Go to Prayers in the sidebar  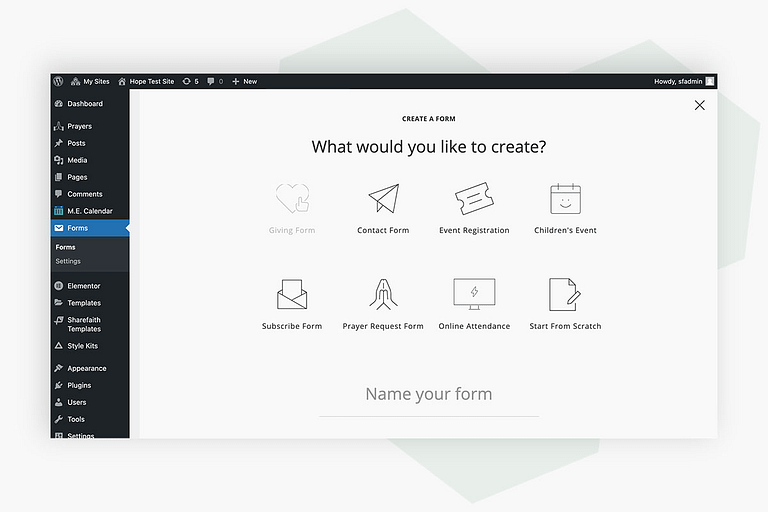[79, 126]
